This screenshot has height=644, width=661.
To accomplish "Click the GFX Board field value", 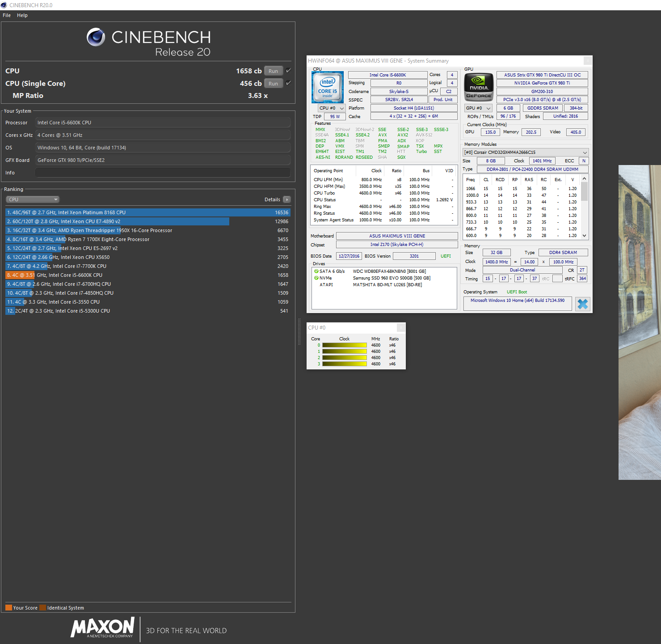I will pyautogui.click(x=163, y=160).
